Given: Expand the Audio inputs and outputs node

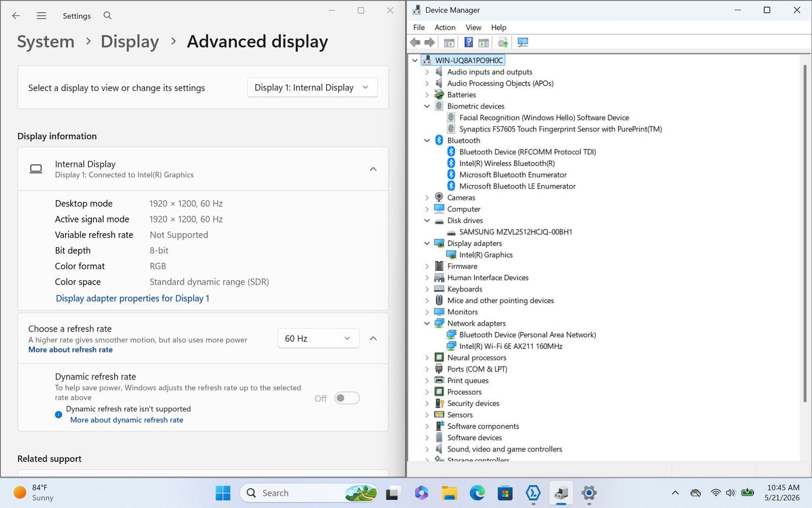Looking at the screenshot, I should point(427,72).
